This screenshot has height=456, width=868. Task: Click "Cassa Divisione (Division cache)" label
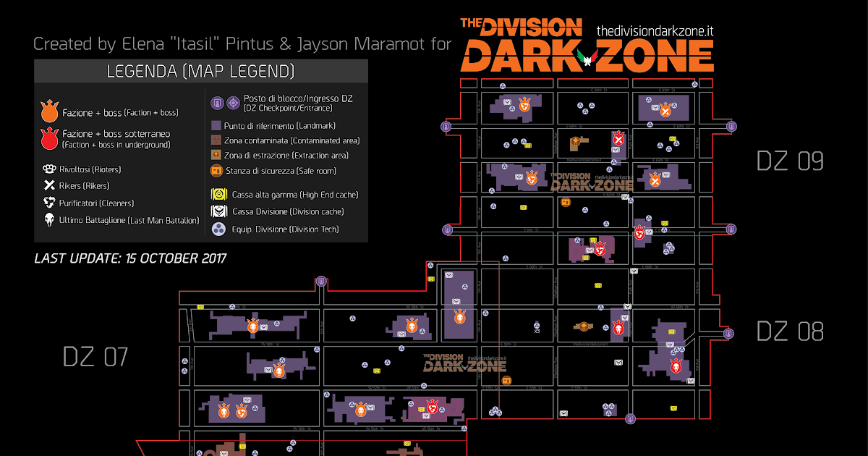pyautogui.click(x=288, y=212)
